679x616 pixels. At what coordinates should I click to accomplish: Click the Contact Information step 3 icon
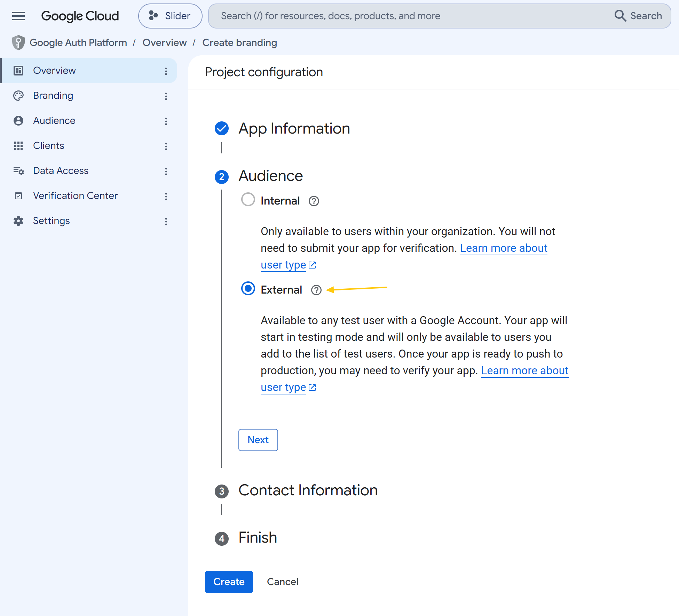(222, 491)
